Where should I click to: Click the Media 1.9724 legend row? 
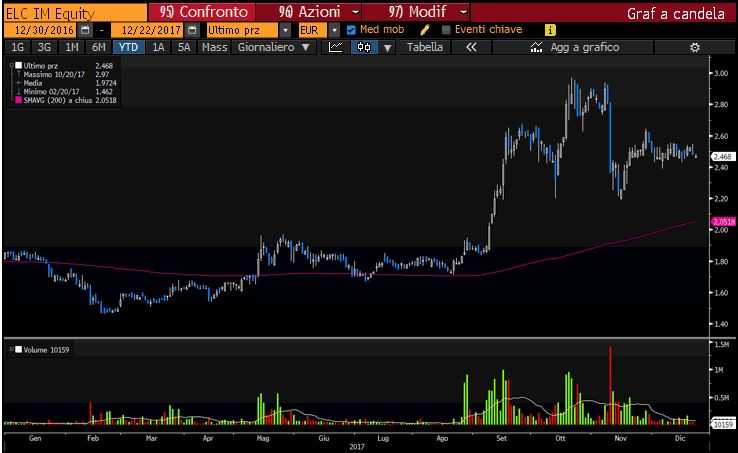[x=66, y=83]
